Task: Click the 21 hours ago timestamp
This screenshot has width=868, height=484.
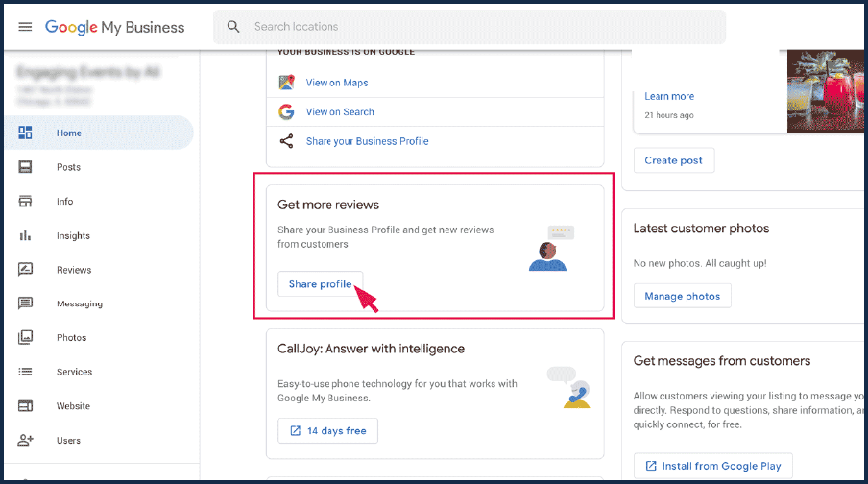Action: 668,115
